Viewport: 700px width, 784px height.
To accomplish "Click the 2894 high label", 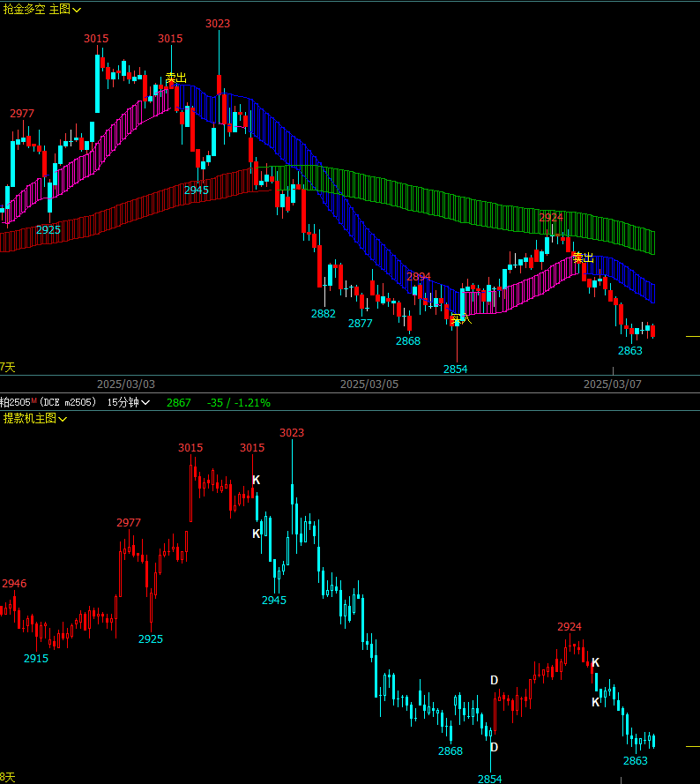I will (x=419, y=277).
